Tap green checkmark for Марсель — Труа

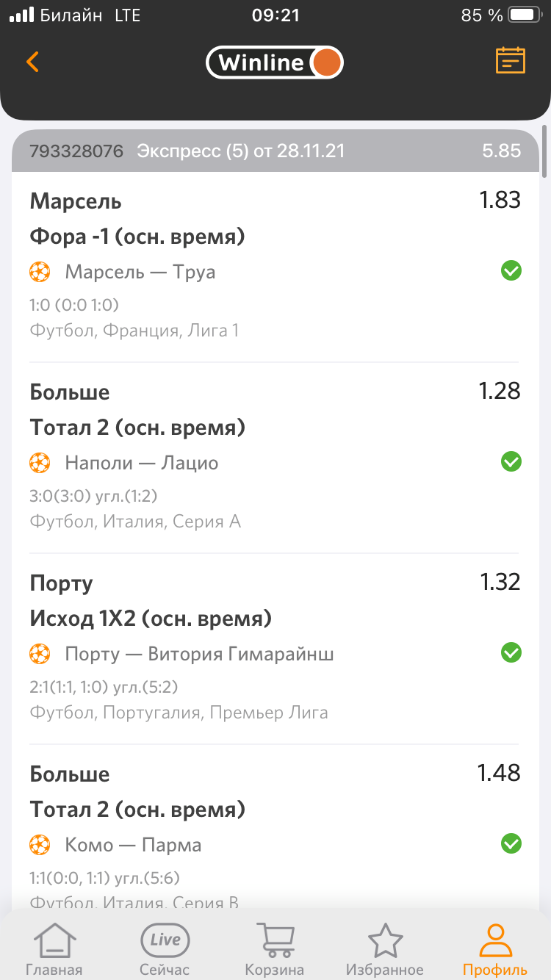coord(511,271)
